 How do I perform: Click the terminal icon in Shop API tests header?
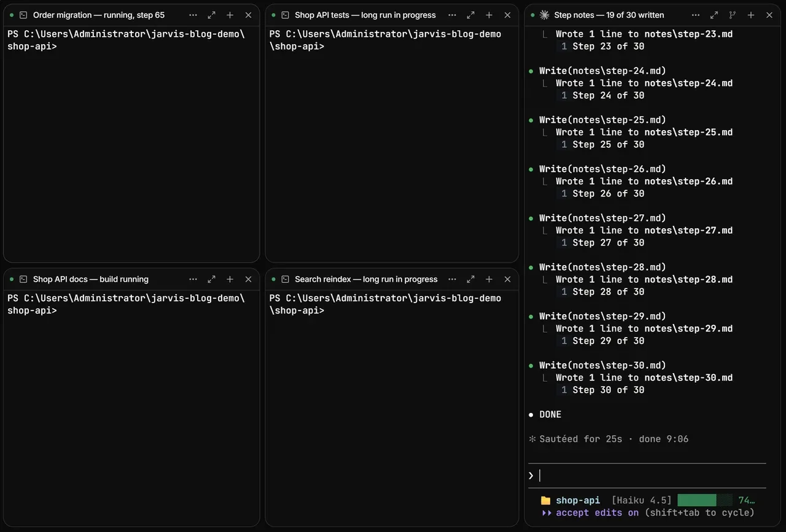click(x=285, y=15)
